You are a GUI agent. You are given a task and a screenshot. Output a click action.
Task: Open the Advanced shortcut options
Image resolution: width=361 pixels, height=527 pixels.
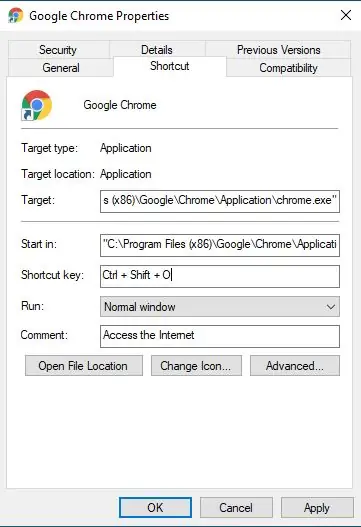pyautogui.click(x=295, y=366)
